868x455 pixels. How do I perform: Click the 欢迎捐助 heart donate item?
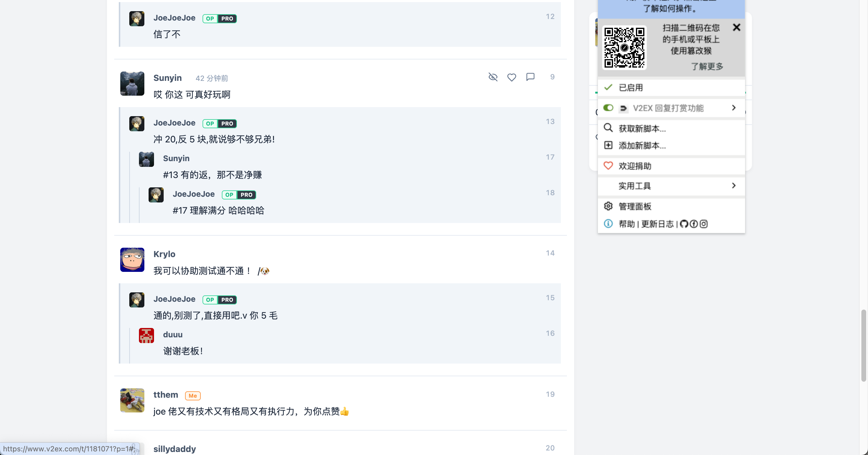click(634, 166)
